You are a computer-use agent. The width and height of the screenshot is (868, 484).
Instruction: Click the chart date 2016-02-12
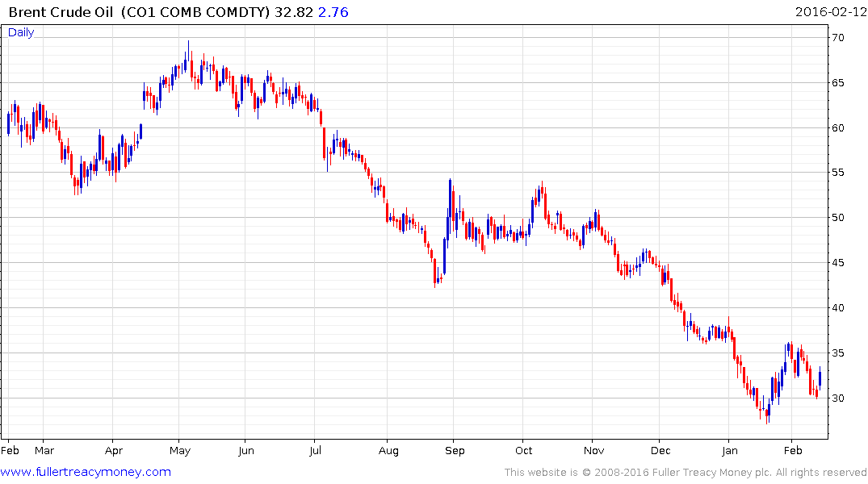[x=830, y=11]
